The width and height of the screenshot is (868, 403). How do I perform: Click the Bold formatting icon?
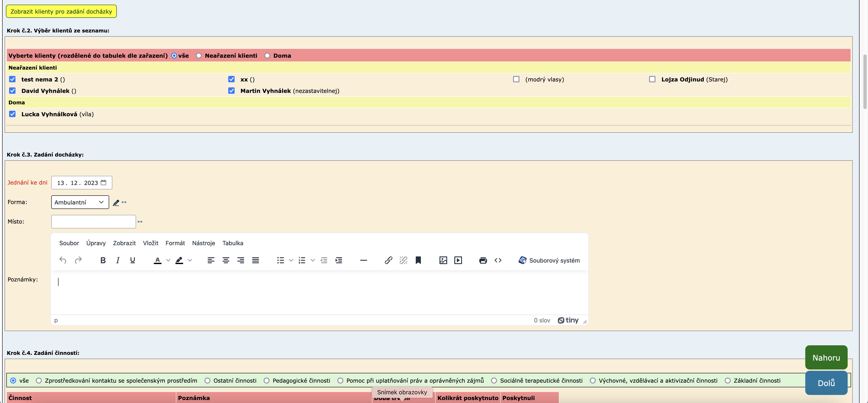[103, 260]
